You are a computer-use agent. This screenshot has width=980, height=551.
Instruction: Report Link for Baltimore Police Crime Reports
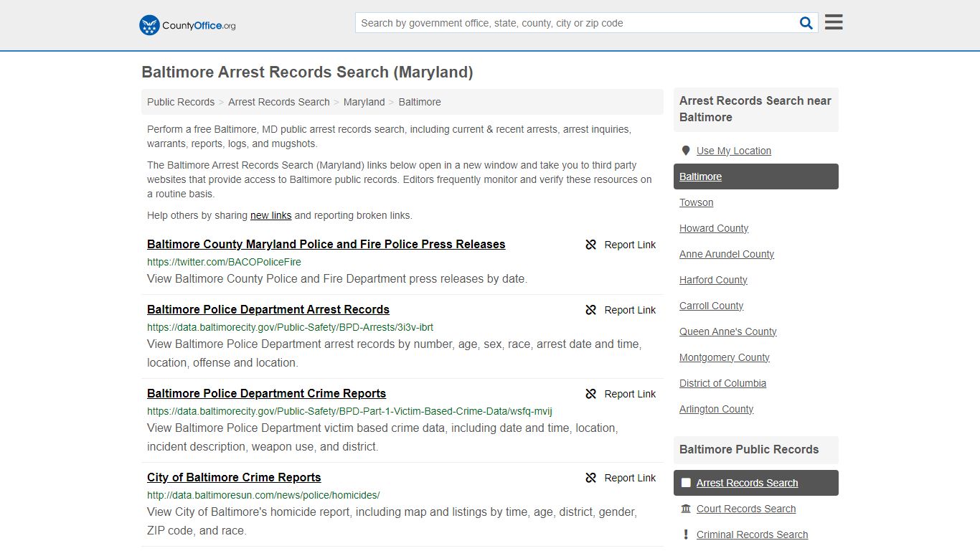point(621,394)
